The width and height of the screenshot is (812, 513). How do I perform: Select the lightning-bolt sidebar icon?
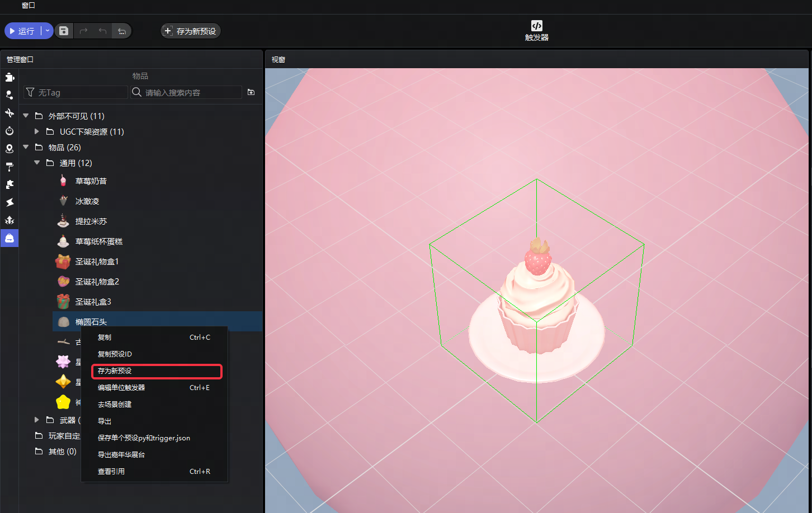10,202
